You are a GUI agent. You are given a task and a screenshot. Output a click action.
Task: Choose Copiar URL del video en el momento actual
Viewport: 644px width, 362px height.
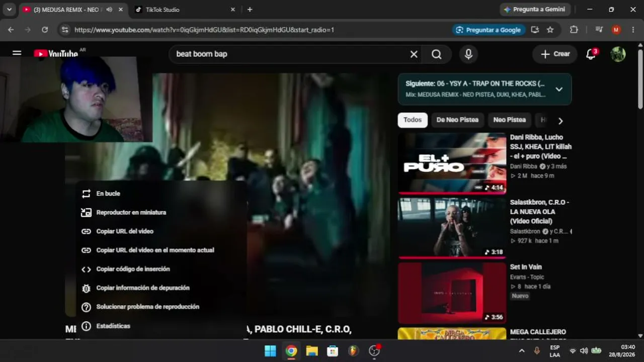(161, 250)
